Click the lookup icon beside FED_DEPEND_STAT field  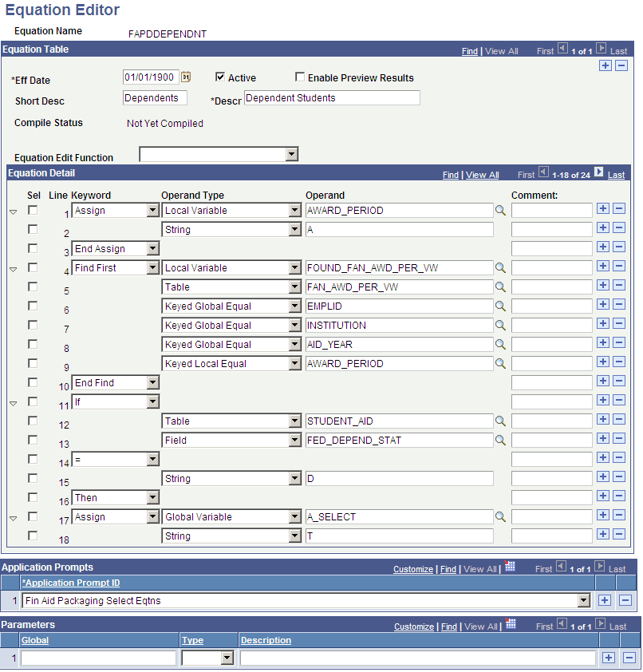point(499,440)
